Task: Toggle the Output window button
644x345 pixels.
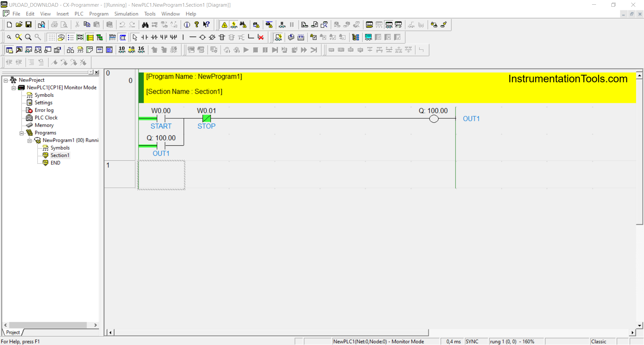Action: point(19,50)
